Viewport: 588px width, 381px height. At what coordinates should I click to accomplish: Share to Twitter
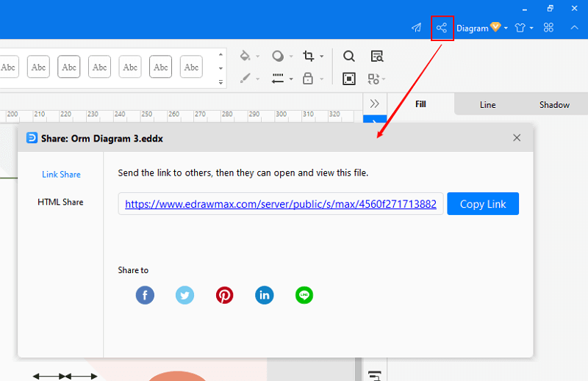(185, 295)
